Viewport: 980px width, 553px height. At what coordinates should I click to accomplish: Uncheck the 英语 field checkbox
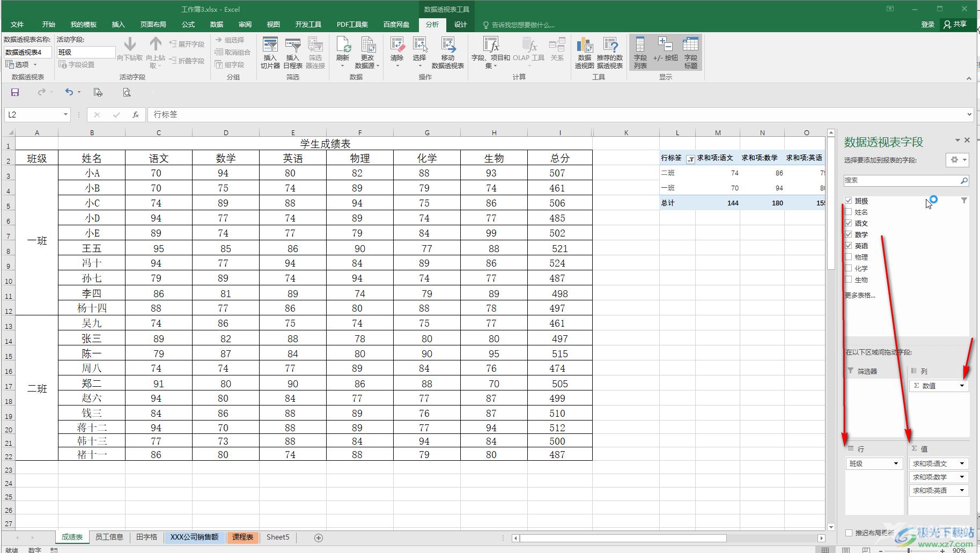849,246
